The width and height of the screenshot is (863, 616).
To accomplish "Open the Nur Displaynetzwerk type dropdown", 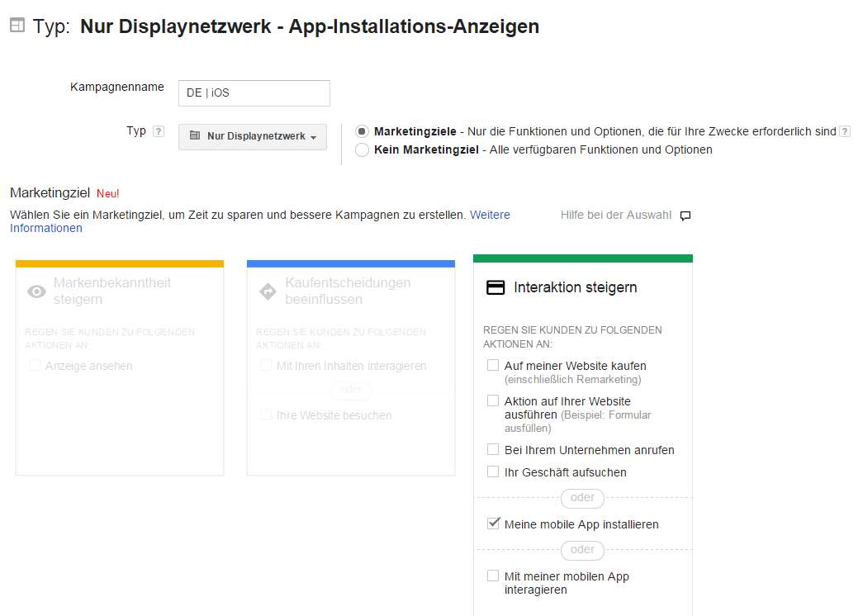I will (x=252, y=136).
